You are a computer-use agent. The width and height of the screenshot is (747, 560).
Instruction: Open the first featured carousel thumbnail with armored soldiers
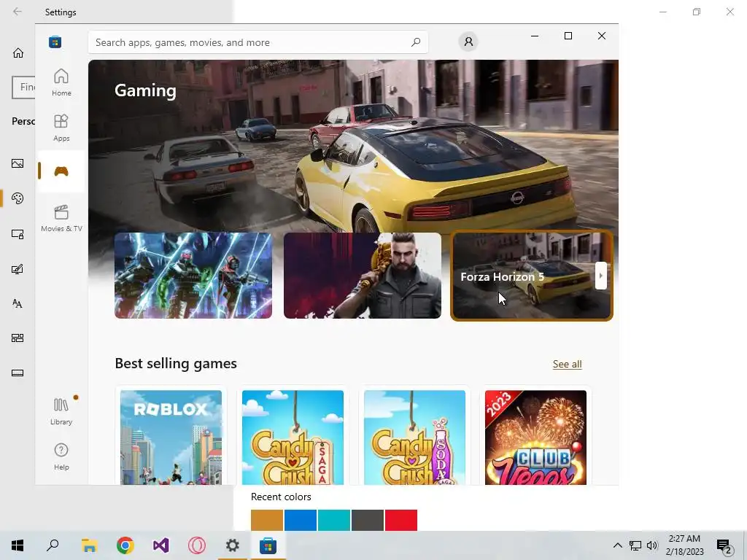[193, 276]
